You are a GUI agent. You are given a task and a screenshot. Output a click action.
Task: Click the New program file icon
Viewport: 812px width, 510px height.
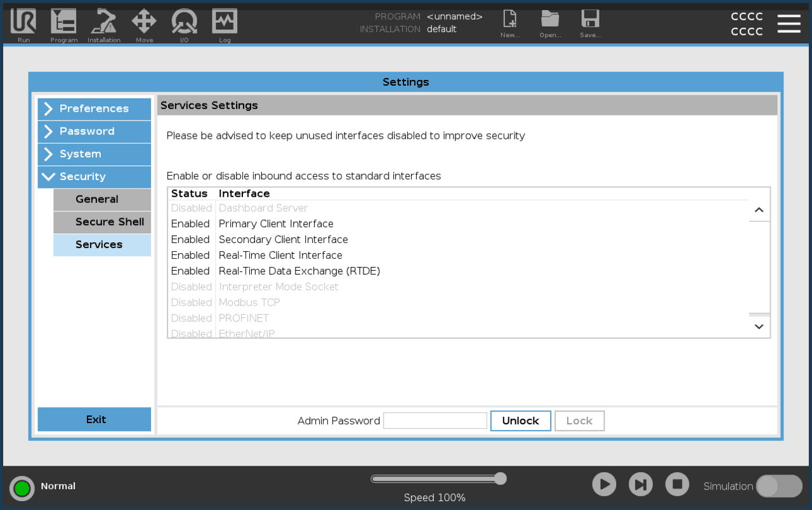(510, 19)
